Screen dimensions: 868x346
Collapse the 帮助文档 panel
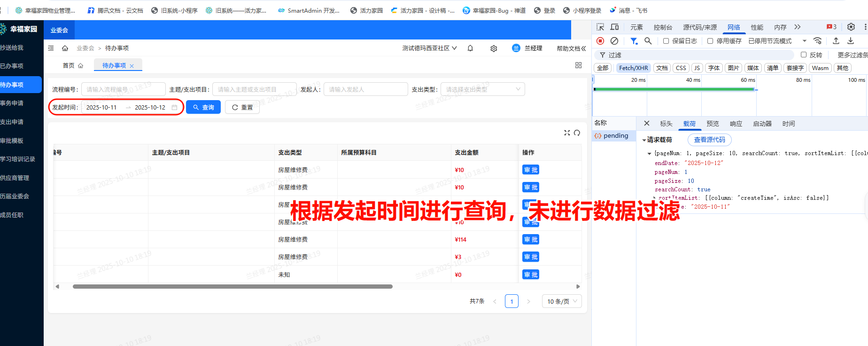tap(571, 48)
